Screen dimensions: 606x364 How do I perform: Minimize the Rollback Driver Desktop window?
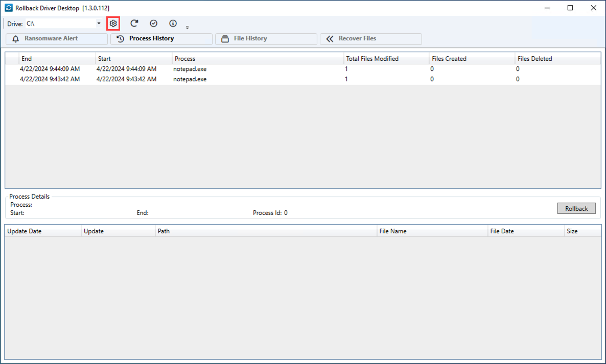pyautogui.click(x=547, y=8)
